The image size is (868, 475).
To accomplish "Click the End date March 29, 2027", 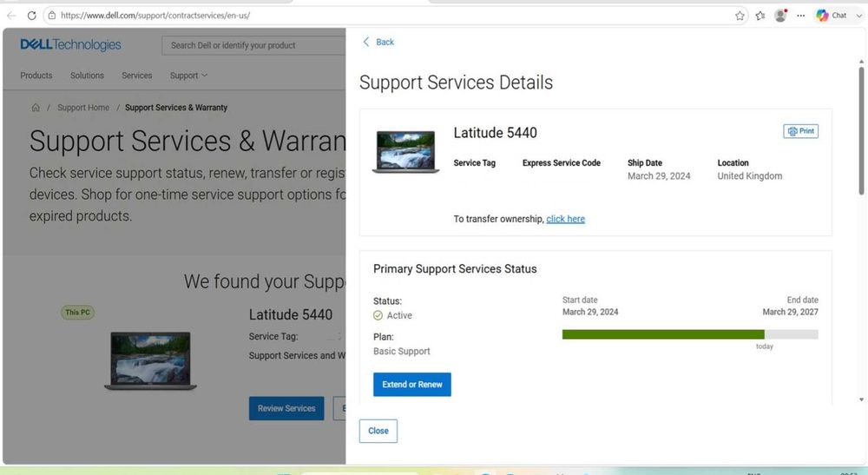I will 790,313.
